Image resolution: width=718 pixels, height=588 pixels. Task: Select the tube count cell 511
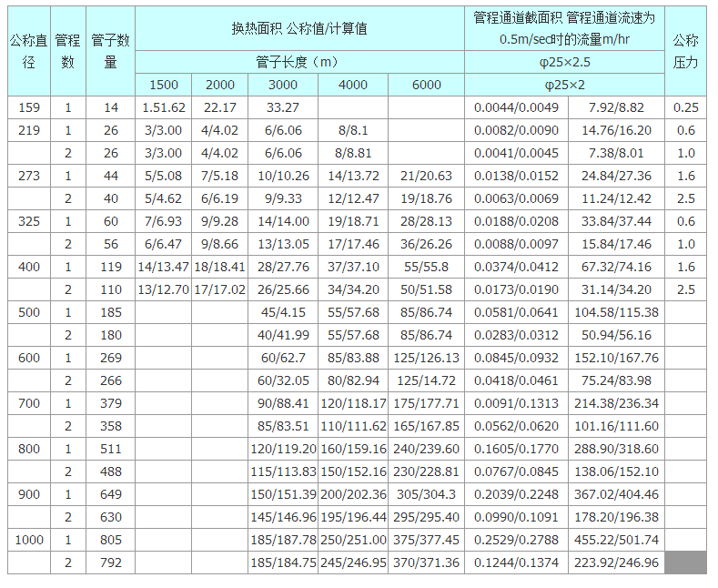point(111,449)
